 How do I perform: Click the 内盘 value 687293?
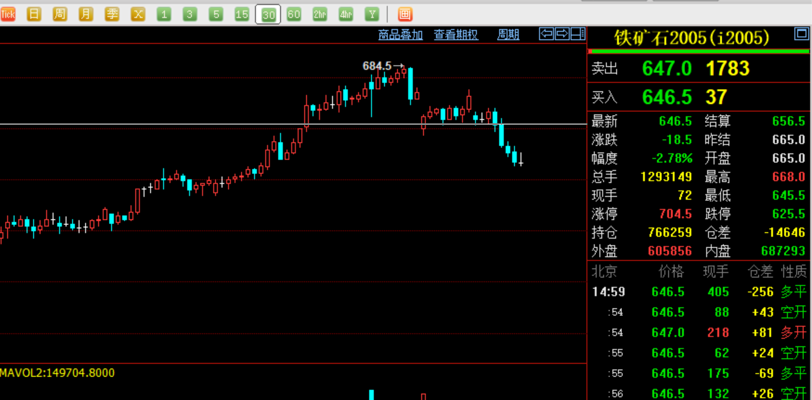point(784,251)
